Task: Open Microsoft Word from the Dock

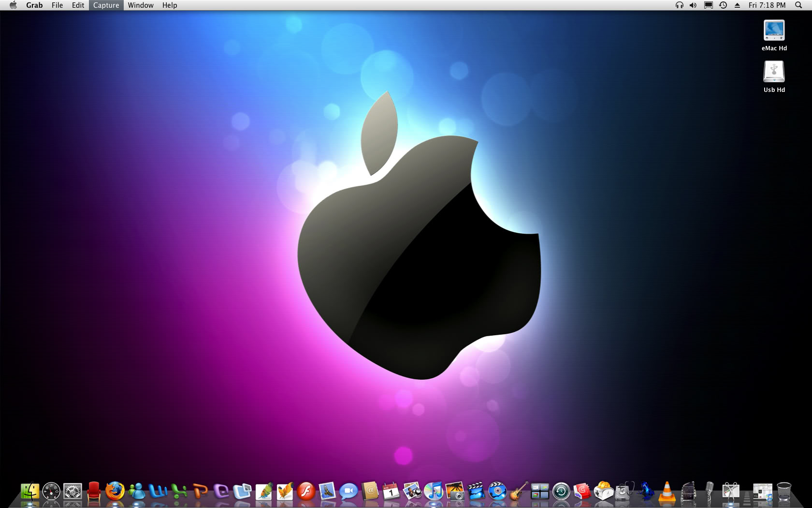Action: click(x=158, y=492)
